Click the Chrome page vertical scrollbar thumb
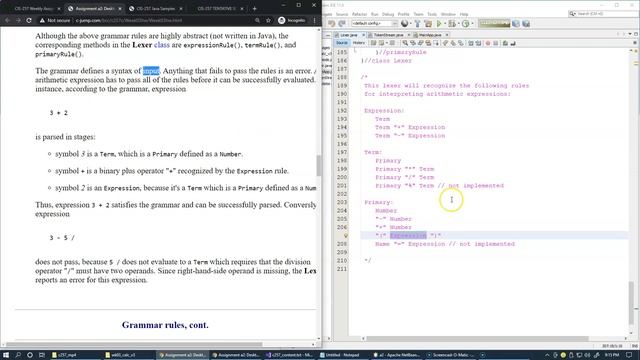The image size is (640, 360). pos(318,165)
